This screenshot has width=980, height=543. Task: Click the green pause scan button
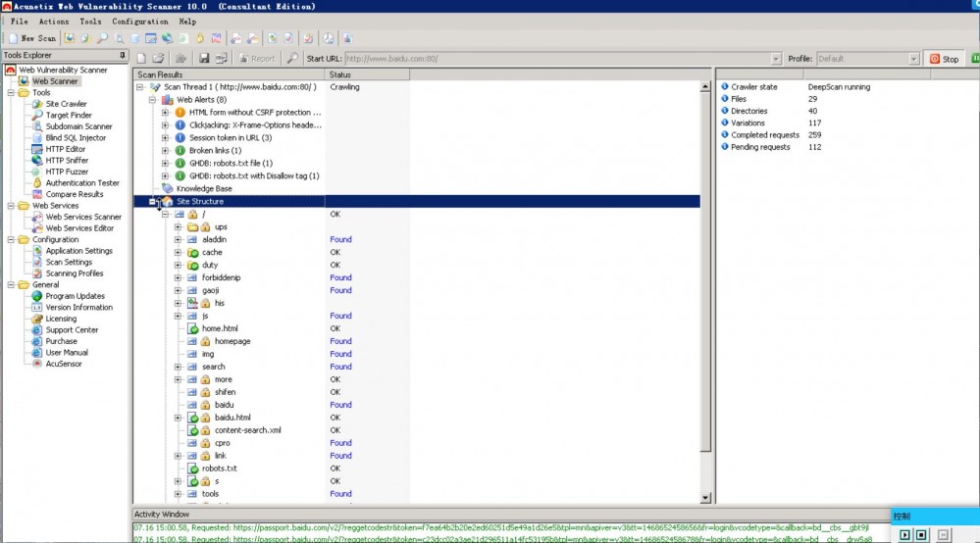point(975,59)
